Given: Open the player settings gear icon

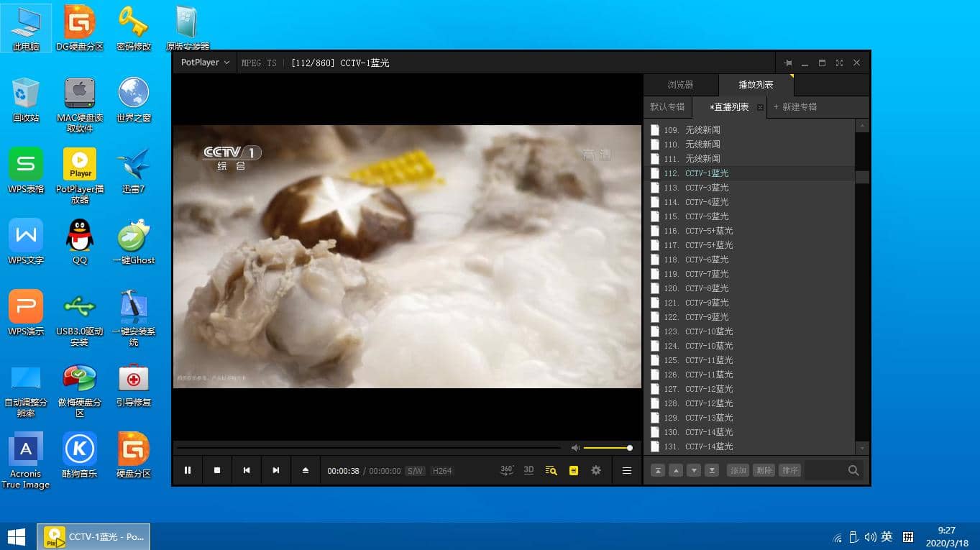Looking at the screenshot, I should [x=595, y=470].
